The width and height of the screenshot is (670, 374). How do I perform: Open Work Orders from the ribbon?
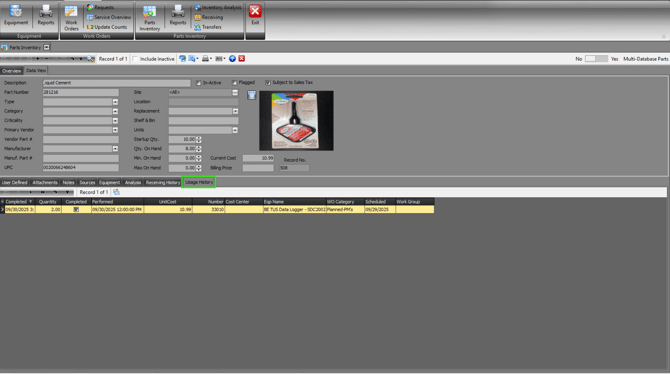(71, 18)
